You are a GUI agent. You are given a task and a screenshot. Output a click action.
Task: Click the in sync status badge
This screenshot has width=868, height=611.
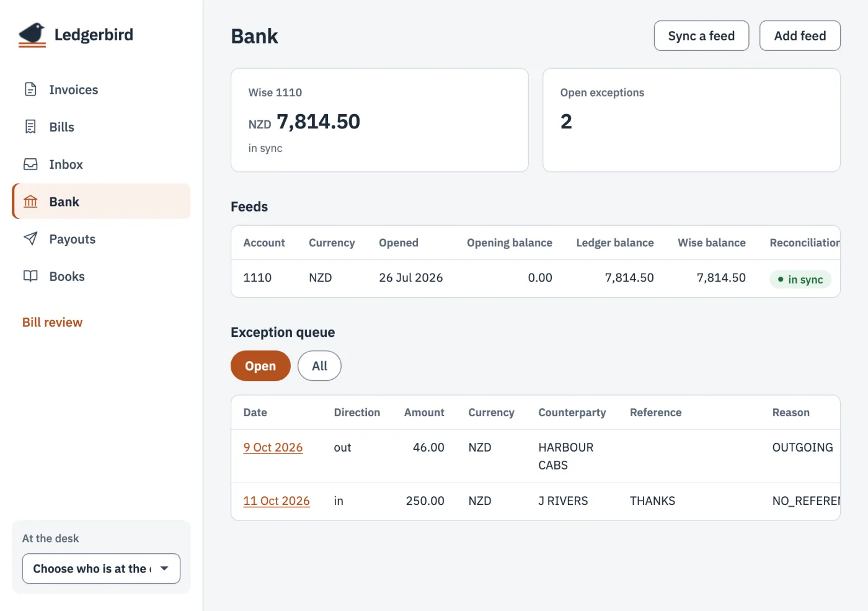click(800, 279)
